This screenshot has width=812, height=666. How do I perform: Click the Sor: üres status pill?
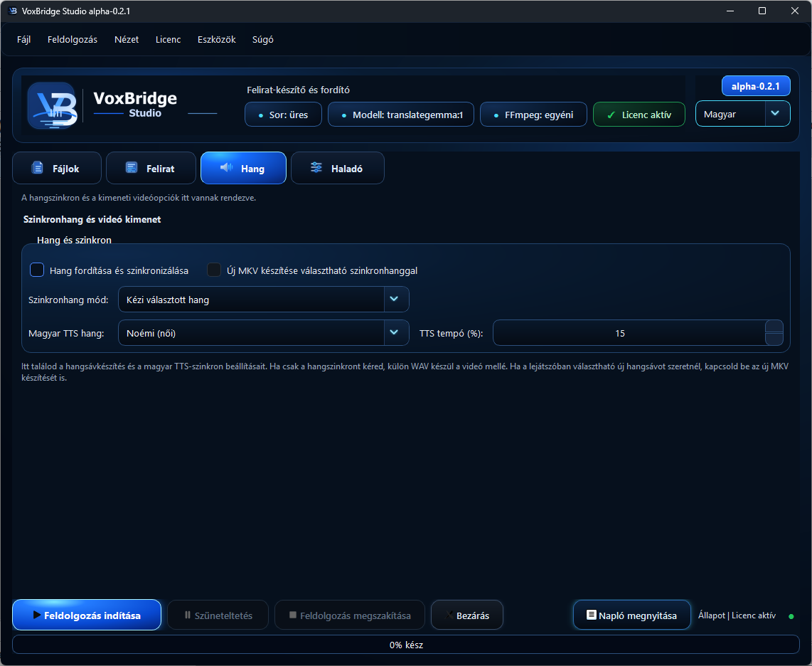(x=283, y=115)
